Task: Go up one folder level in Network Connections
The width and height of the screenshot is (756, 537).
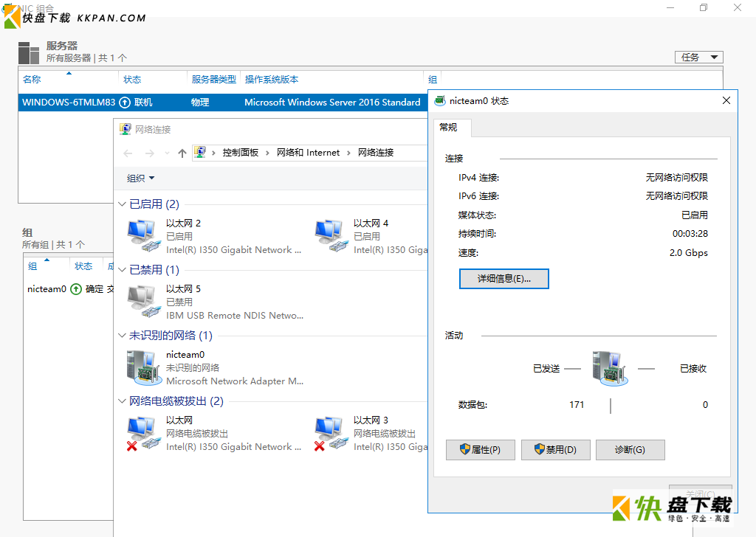Action: [182, 153]
